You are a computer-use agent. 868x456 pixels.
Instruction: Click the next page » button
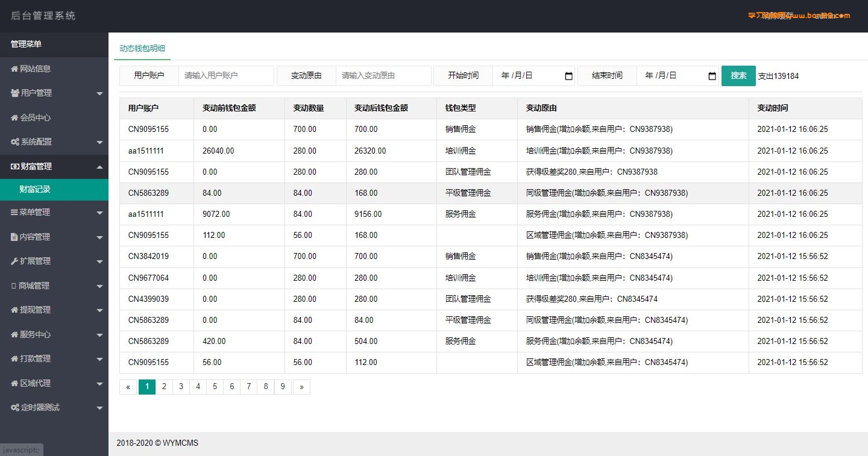301,387
